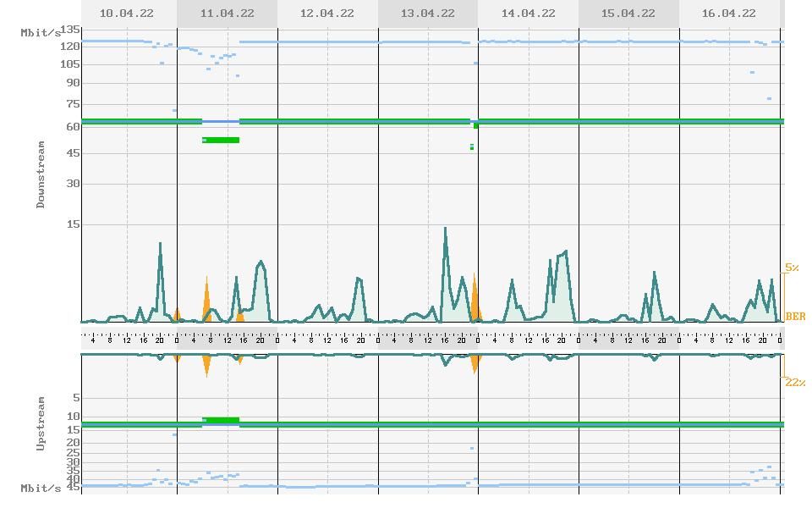Click the 14.04.22 date header
This screenshot has height=508, width=812.
(x=528, y=14)
